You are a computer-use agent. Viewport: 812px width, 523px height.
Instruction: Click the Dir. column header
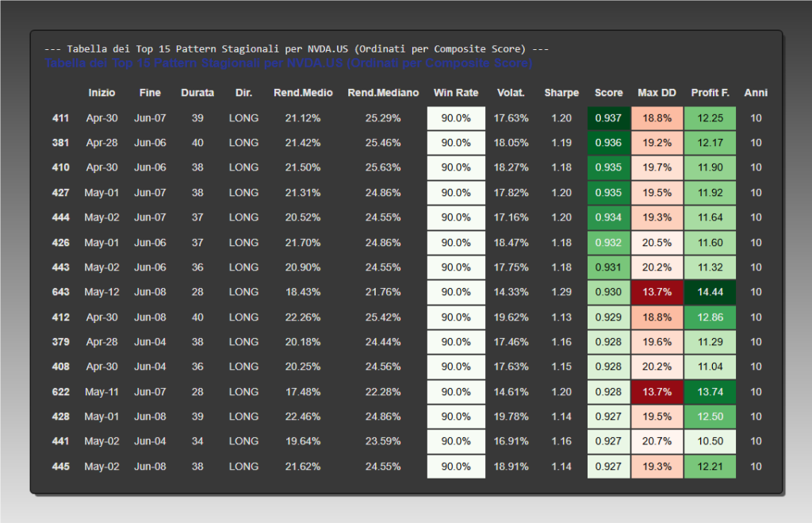pos(243,93)
